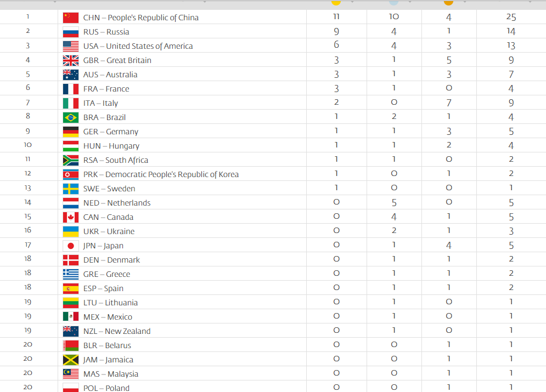Select NED – Netherlands country name
This screenshot has width=546, height=392.
pyautogui.click(x=117, y=203)
